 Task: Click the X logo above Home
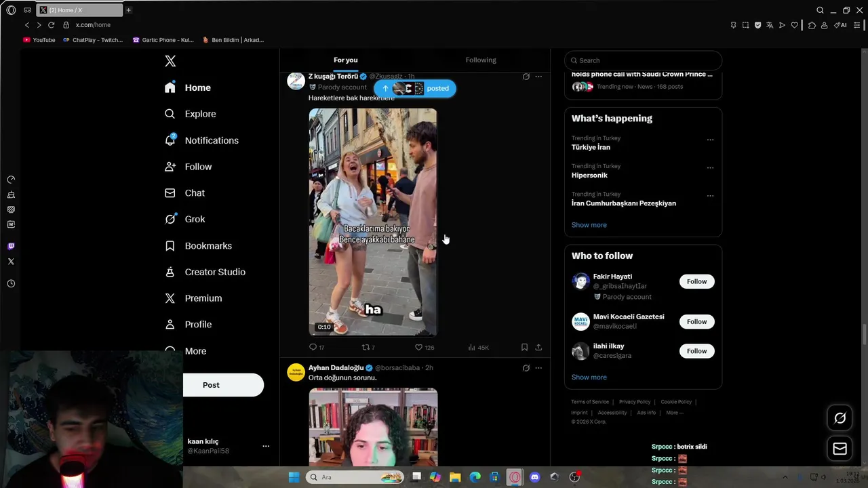170,61
